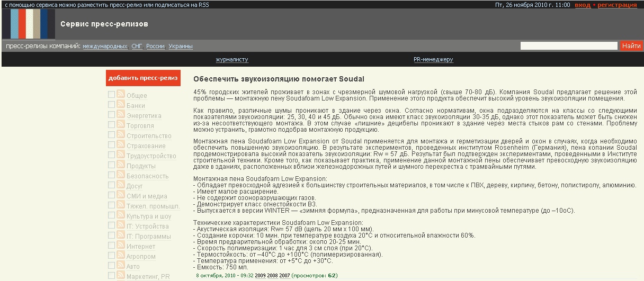This screenshot has width=644, height=281.
Task: Filter press releases by СНГ
Action: [137, 47]
